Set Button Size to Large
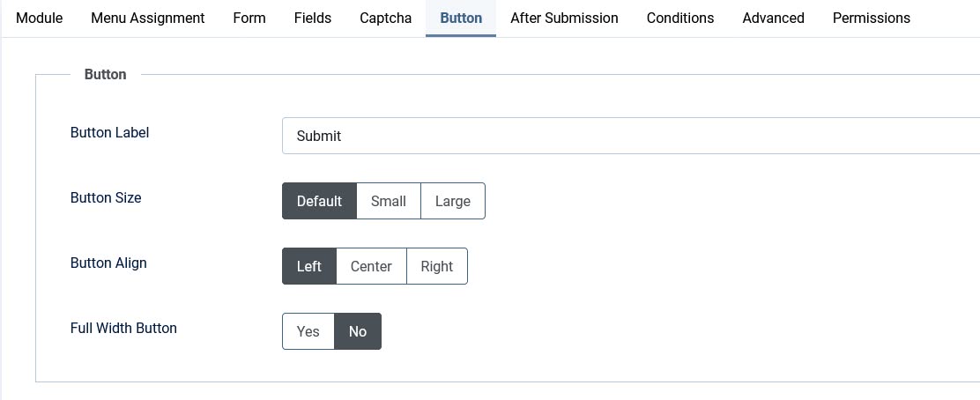980x400 pixels. coord(453,201)
